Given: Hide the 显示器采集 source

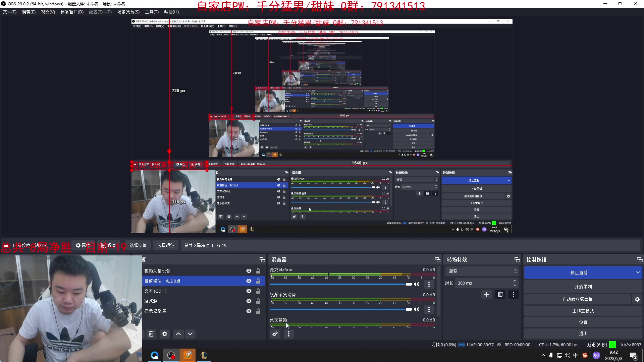Looking at the screenshot, I should click(x=249, y=311).
